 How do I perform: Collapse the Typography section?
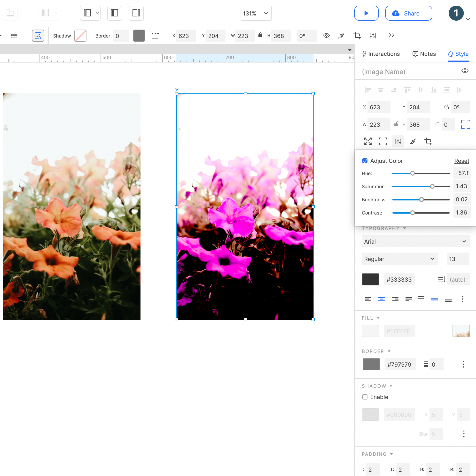405,228
